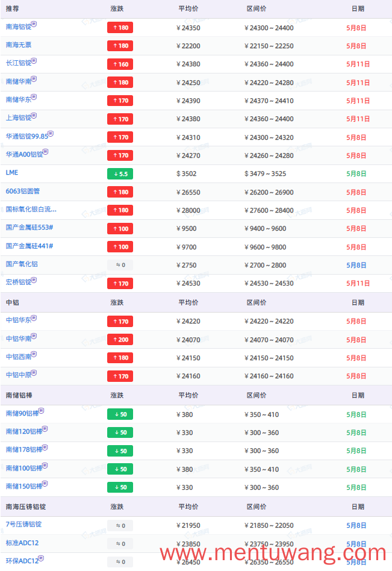
Task: Click the average price $3502
Action: click(186, 174)
